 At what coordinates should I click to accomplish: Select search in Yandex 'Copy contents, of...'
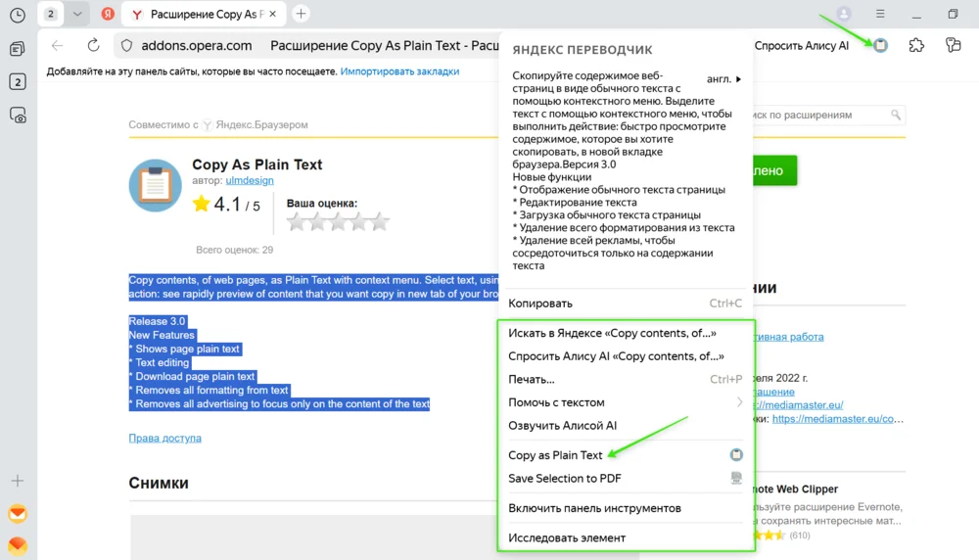click(625, 333)
